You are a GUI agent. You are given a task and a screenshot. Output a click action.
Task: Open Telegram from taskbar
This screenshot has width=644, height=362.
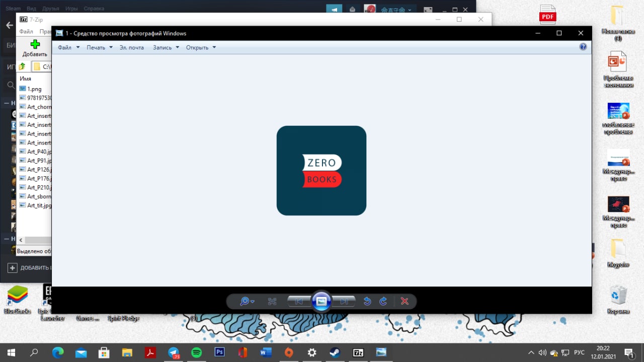pos(174,352)
